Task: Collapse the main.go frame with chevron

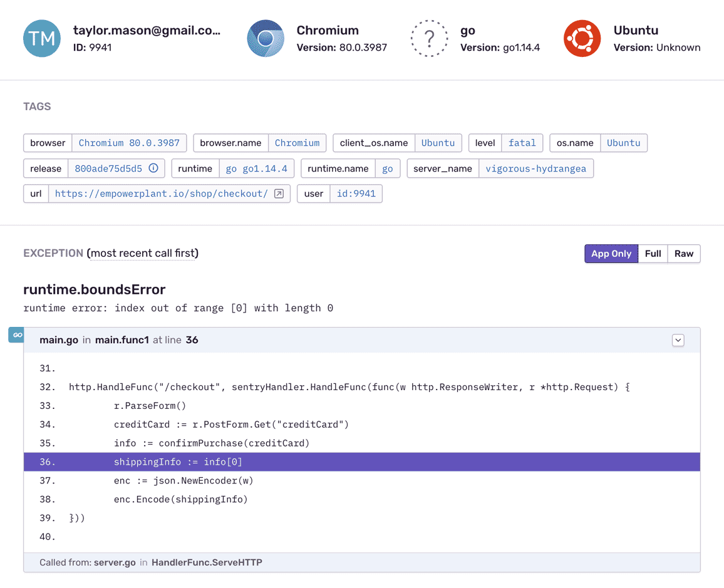Action: pos(678,340)
